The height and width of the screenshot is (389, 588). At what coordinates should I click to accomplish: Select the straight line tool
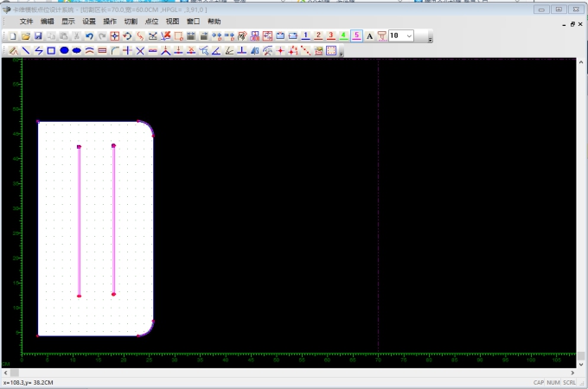click(26, 51)
